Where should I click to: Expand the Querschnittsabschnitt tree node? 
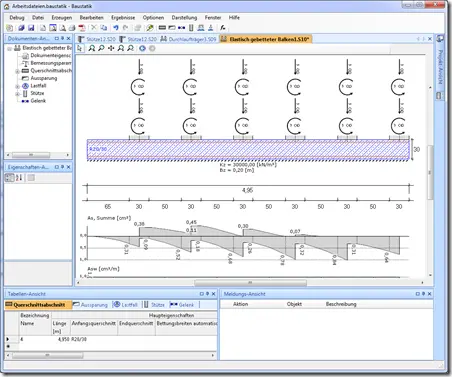pos(17,71)
